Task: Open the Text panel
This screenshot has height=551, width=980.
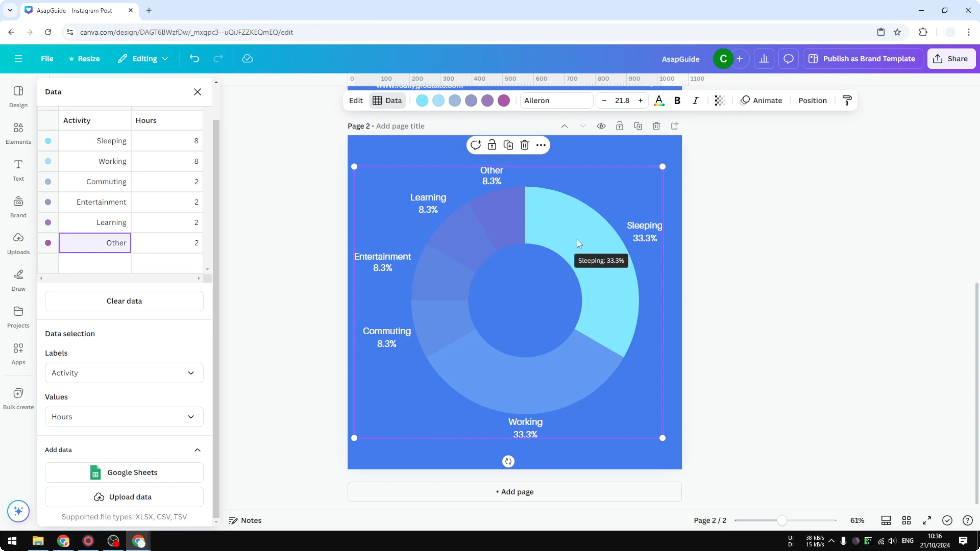Action: 18,170
